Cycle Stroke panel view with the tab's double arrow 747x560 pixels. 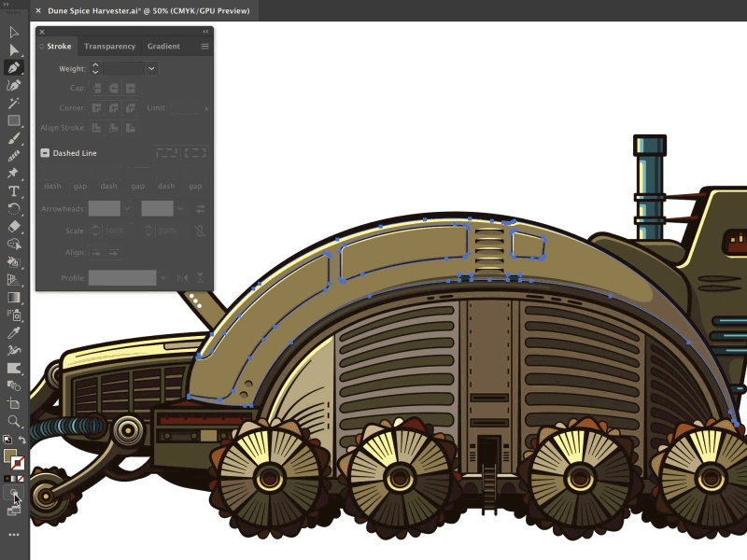41,46
